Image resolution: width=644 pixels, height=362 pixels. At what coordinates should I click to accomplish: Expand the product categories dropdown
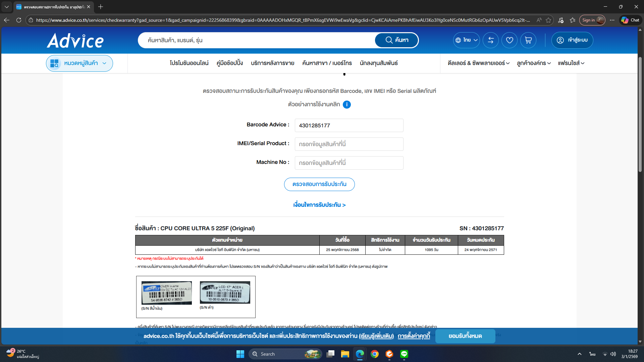(x=79, y=63)
